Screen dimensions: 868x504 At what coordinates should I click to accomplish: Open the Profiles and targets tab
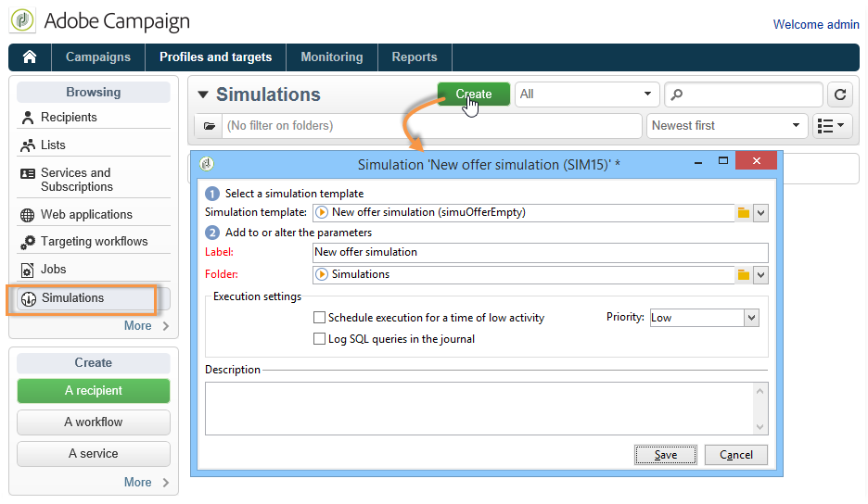[x=215, y=57]
